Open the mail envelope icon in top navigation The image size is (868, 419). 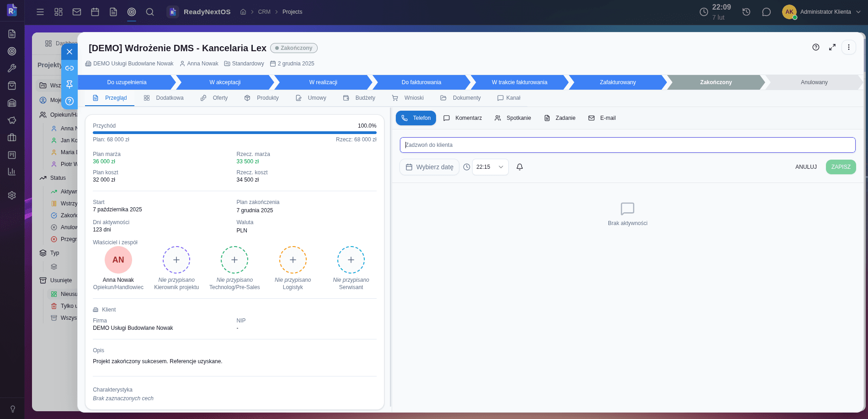(x=77, y=12)
